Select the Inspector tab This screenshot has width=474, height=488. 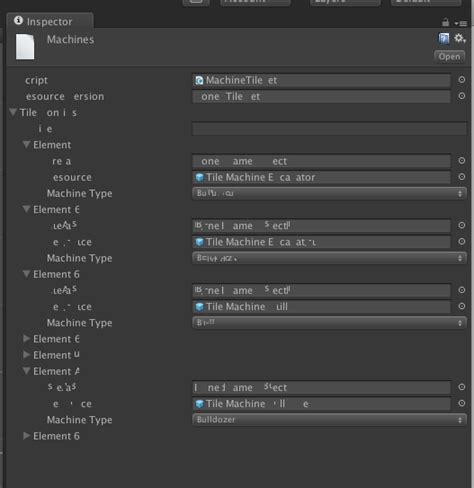(50, 21)
